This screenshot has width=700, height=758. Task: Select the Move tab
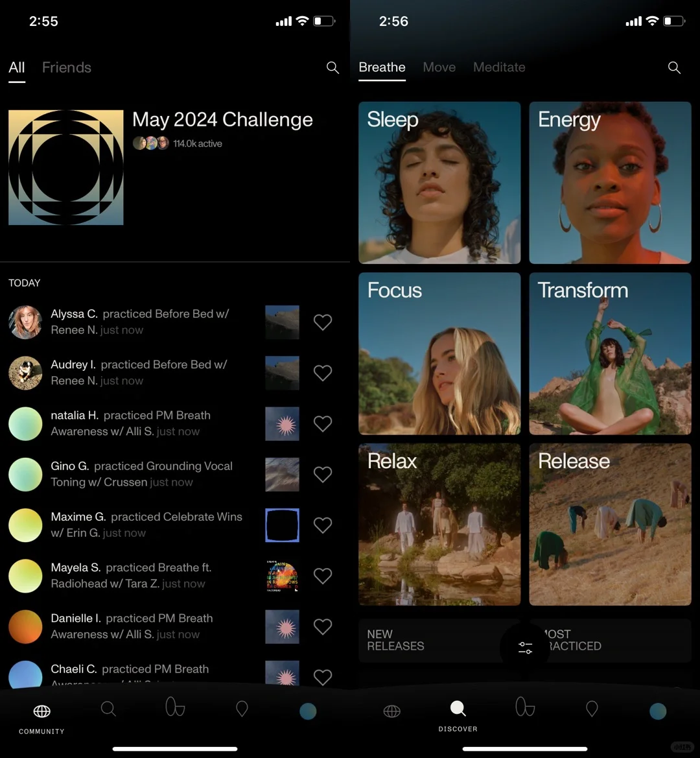pos(439,67)
